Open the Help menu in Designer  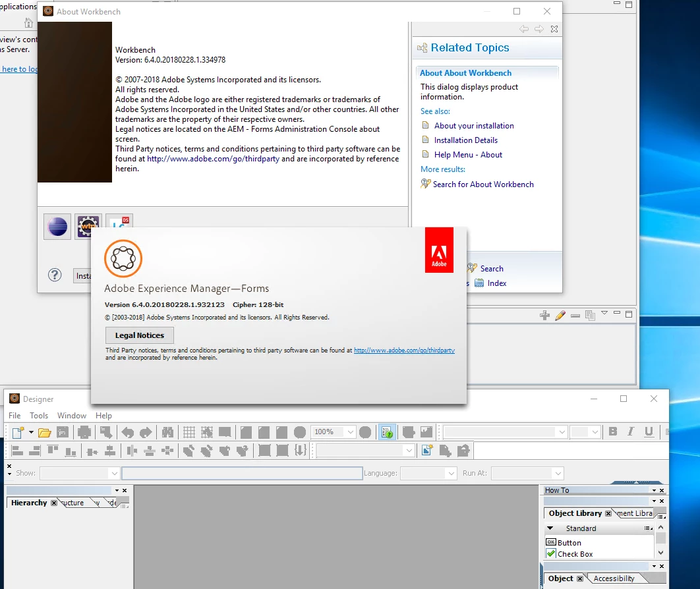click(103, 416)
